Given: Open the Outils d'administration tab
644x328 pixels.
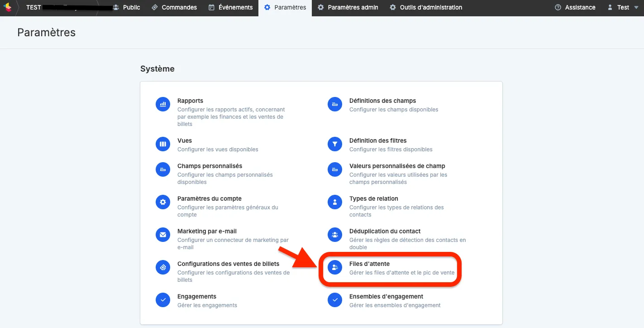Looking at the screenshot, I should coord(426,7).
